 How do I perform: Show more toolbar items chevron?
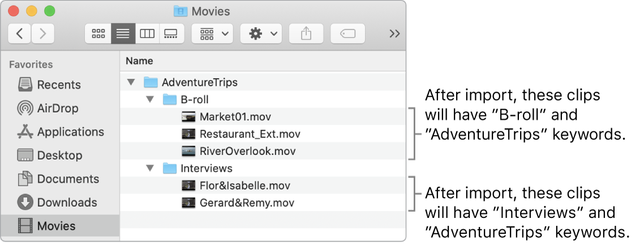pos(395,34)
